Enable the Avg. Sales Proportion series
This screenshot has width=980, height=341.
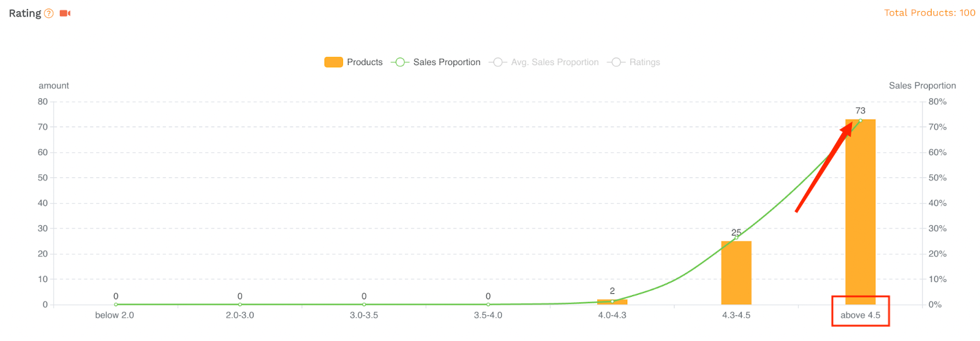[x=544, y=62]
